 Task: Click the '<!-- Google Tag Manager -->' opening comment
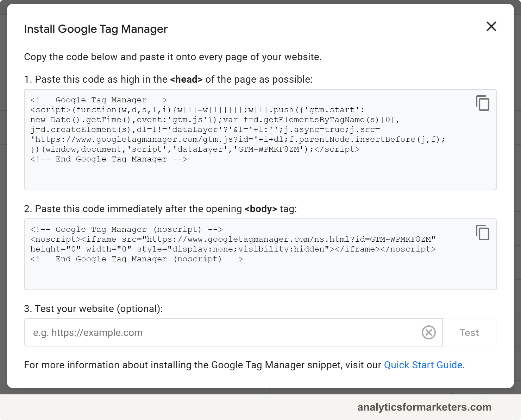coord(99,100)
